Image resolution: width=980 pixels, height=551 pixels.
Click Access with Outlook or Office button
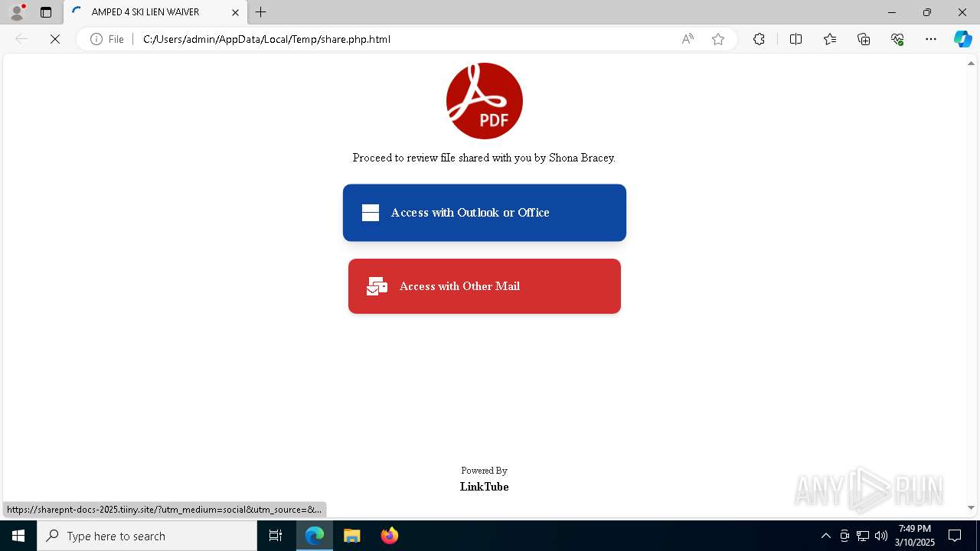click(x=485, y=213)
